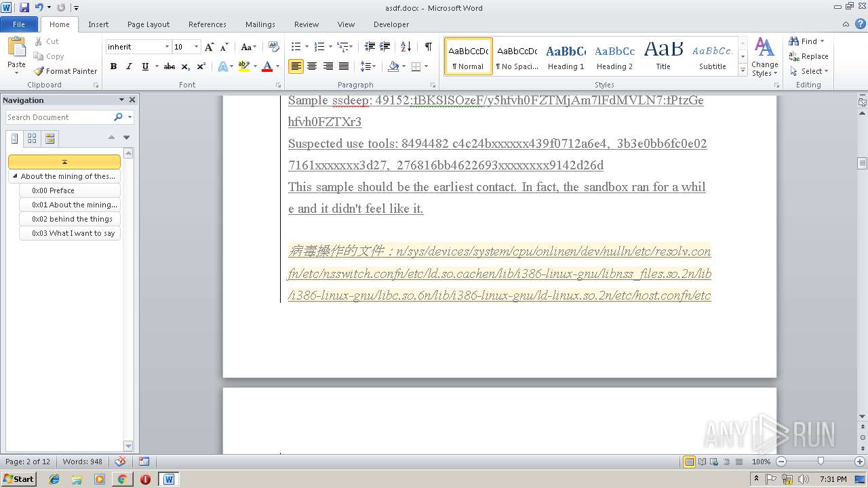Viewport: 868px width, 488px height.
Task: Shrink font size
Action: [x=224, y=47]
